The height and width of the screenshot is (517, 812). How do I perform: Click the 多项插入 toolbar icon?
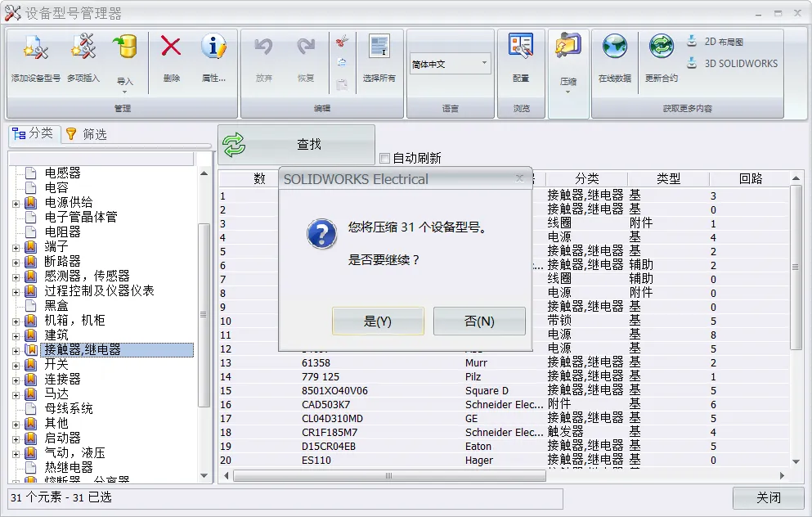point(83,47)
